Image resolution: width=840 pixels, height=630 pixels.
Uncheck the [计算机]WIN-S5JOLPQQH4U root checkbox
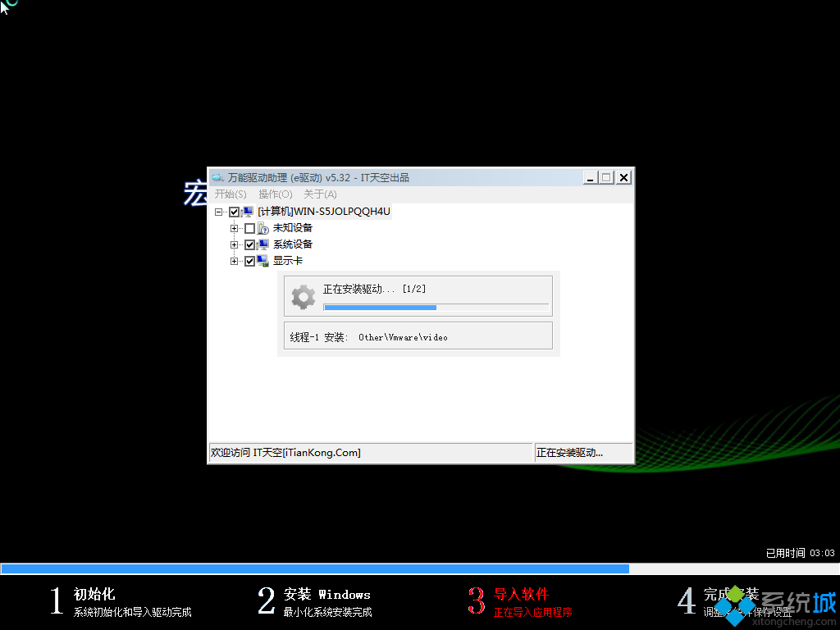234,211
